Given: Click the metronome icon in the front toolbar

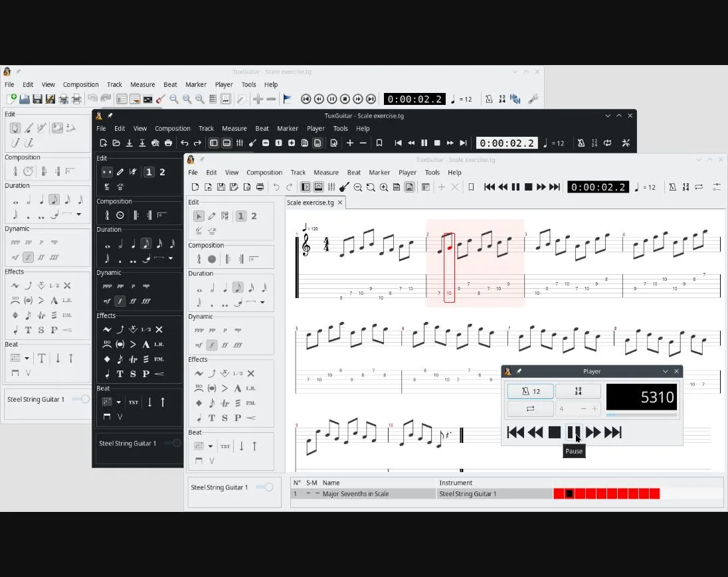Looking at the screenshot, I should point(672,187).
